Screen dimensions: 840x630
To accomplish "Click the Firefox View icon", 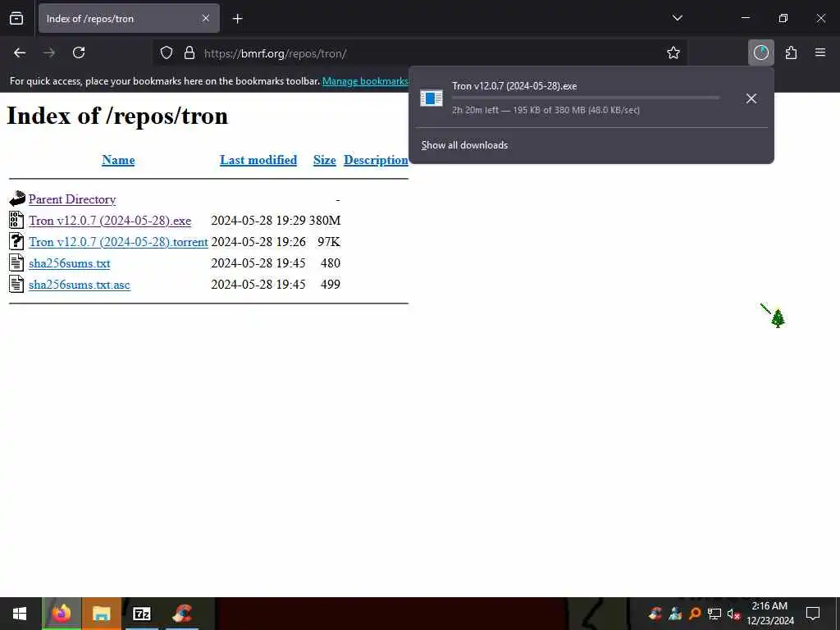I will 16,18.
